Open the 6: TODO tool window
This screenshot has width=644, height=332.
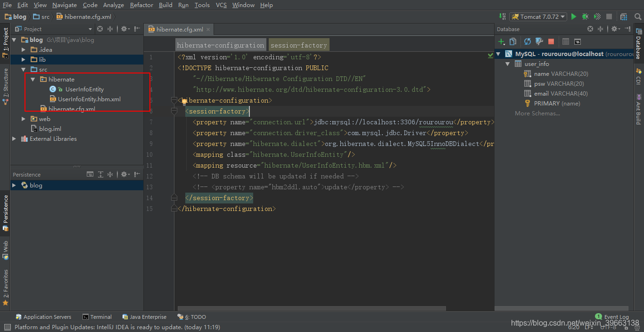[192, 317]
